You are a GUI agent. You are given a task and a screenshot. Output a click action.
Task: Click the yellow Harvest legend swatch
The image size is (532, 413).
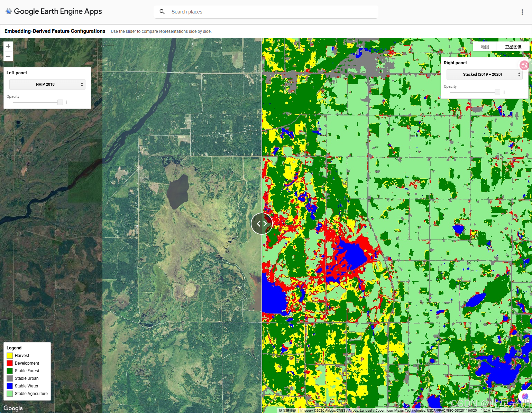point(10,356)
